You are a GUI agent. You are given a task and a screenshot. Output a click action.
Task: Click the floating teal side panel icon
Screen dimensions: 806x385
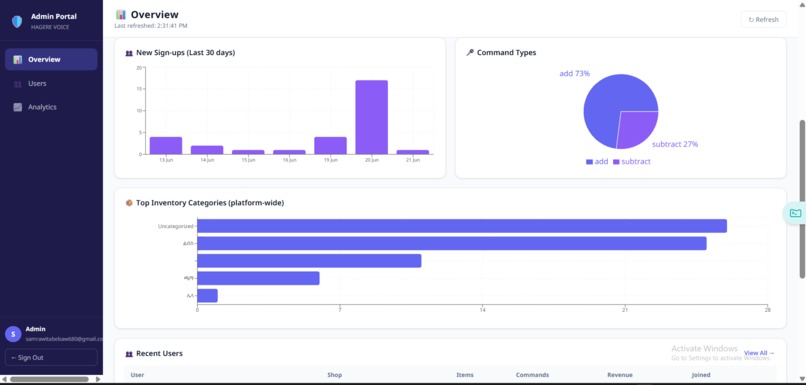[x=795, y=213]
